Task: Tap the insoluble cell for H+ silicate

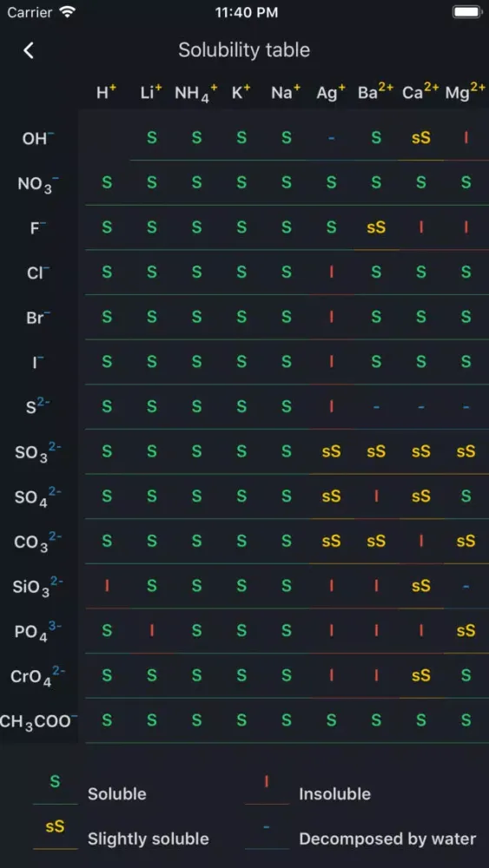Action: (x=107, y=586)
